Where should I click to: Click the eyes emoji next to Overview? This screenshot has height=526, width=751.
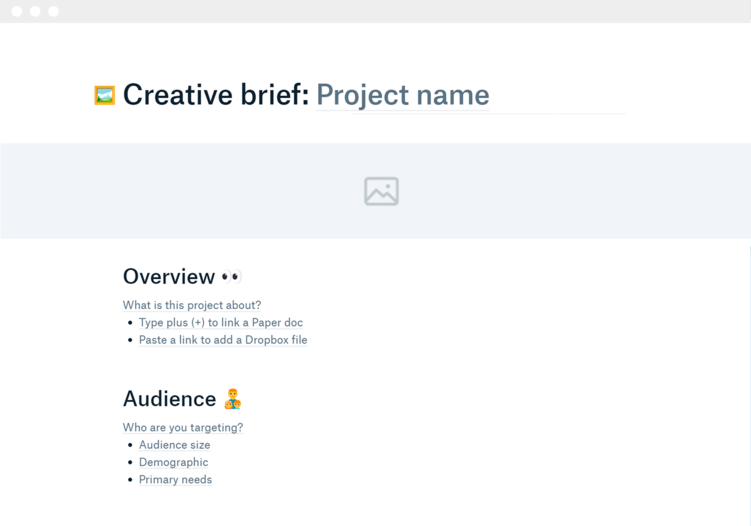click(x=231, y=277)
